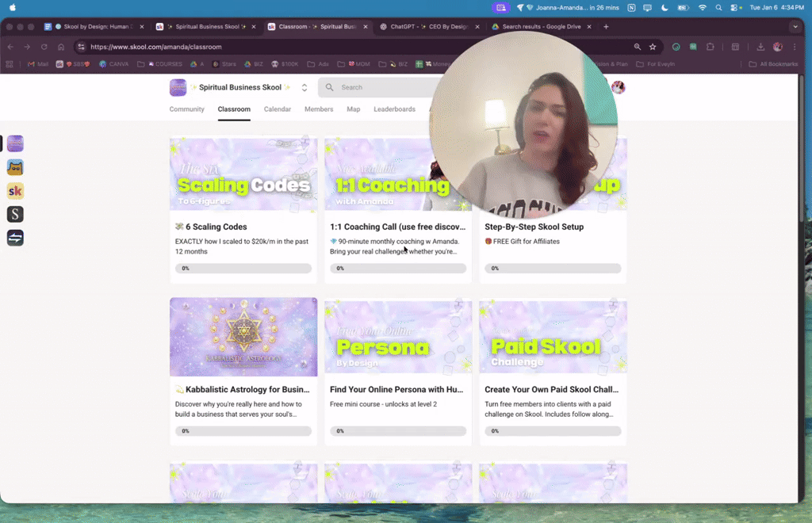This screenshot has width=812, height=523.
Task: Click the Paid Skool Challenge progress bar
Action: click(x=553, y=430)
